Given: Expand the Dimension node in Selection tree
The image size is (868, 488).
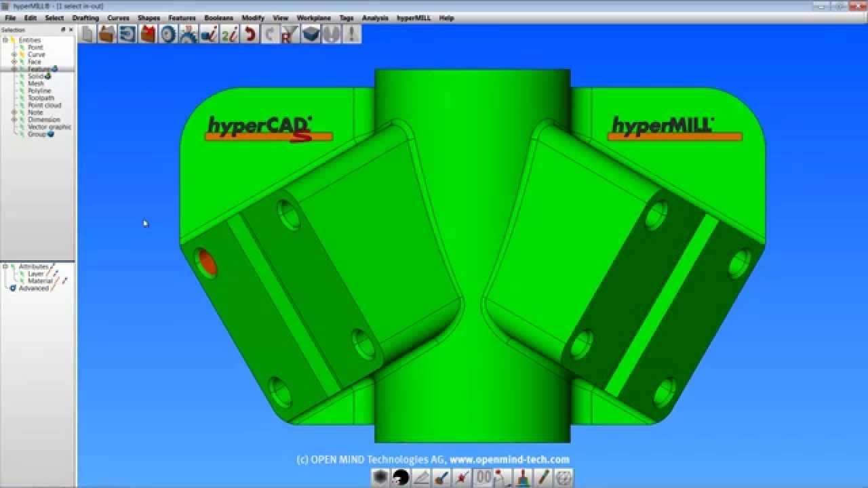Looking at the screenshot, I should 14,119.
